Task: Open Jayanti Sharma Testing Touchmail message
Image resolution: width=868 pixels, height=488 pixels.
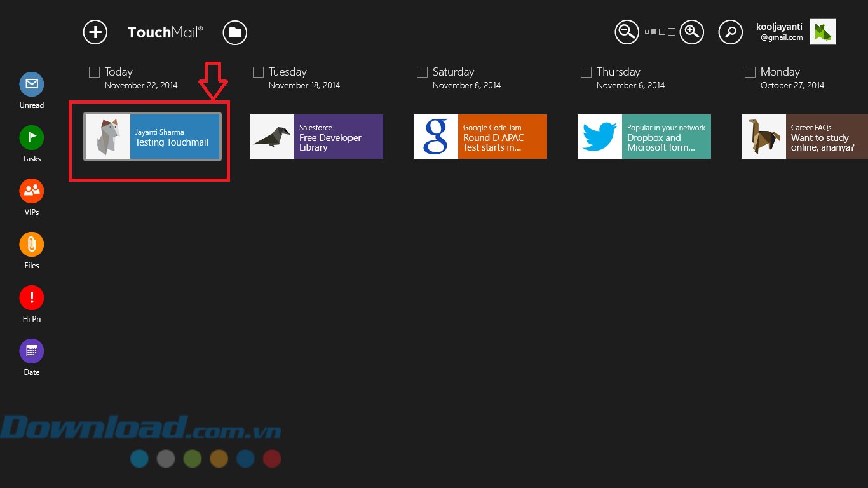Action: [x=153, y=137]
